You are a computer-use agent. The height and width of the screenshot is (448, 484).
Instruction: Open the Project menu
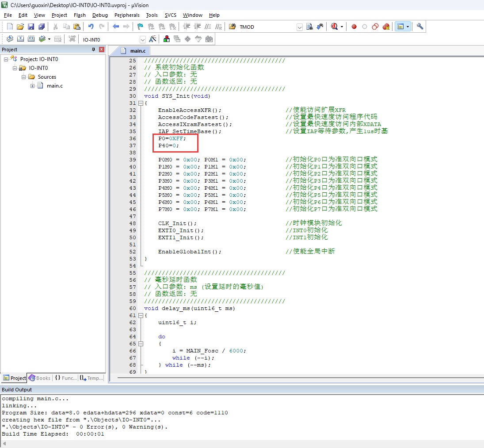click(x=59, y=15)
